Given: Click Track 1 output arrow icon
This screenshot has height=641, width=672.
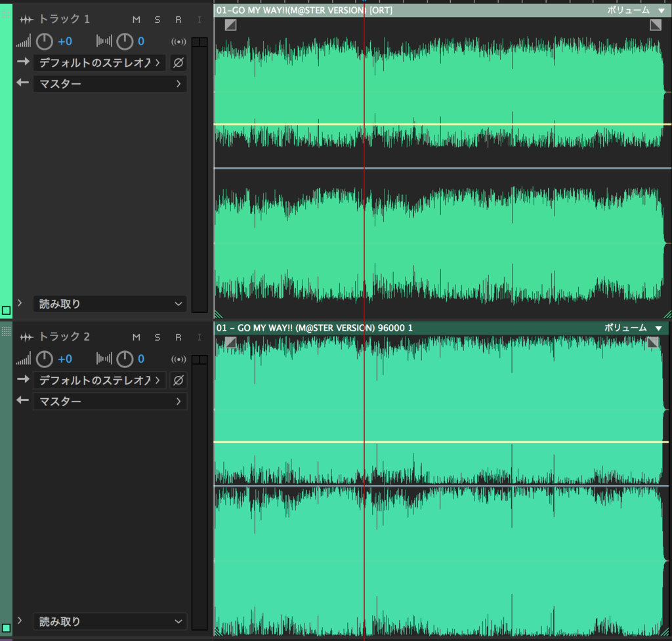Looking at the screenshot, I should pyautogui.click(x=23, y=82).
